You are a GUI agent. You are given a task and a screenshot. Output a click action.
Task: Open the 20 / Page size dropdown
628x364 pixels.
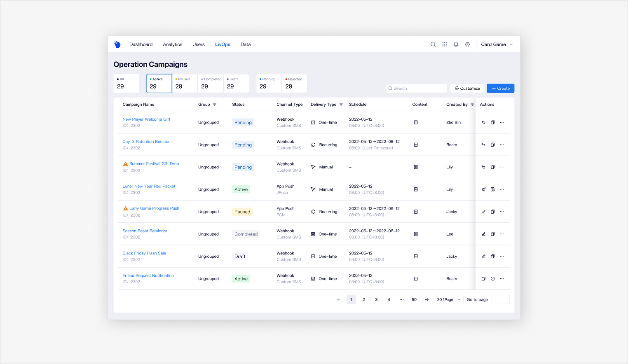(449, 300)
